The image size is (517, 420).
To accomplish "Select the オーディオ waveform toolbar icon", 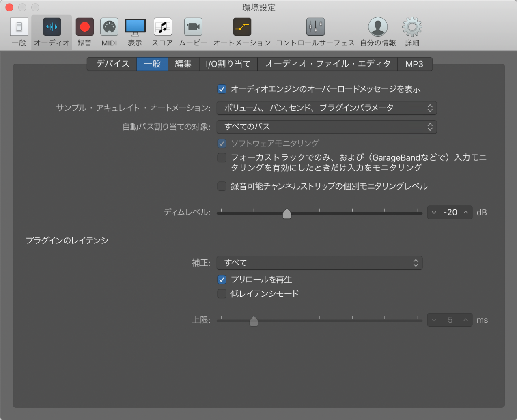I will coord(52,27).
